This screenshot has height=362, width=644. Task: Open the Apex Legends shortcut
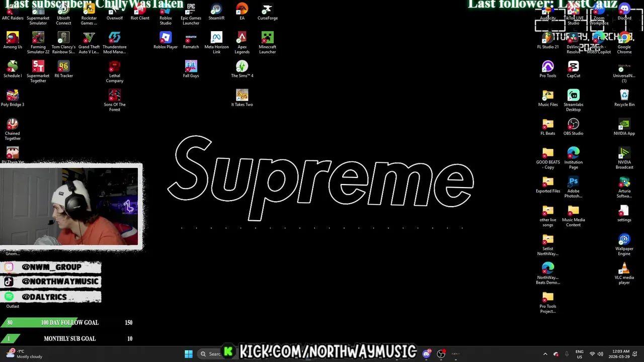click(242, 43)
